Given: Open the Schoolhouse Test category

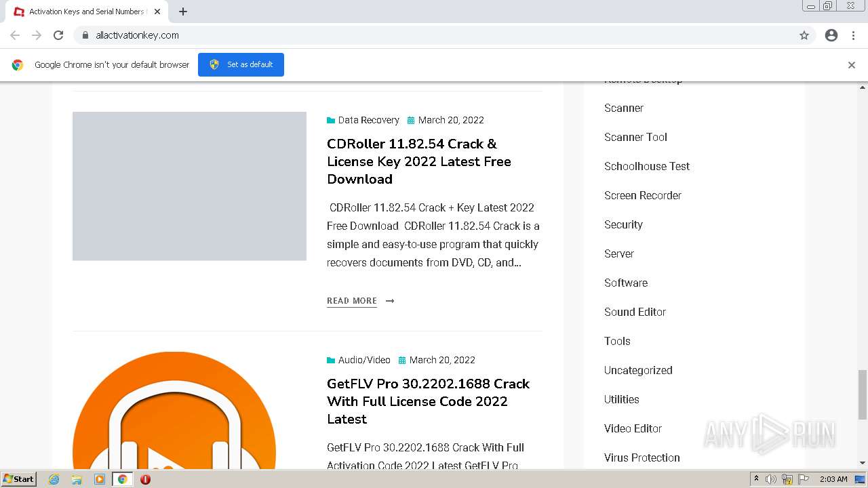Looking at the screenshot, I should [647, 166].
